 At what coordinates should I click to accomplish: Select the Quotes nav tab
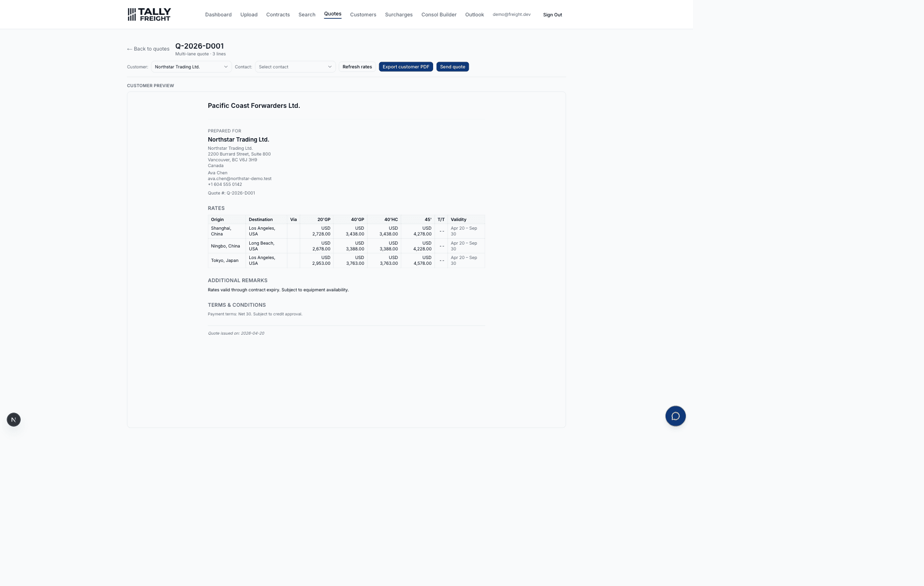tap(333, 14)
